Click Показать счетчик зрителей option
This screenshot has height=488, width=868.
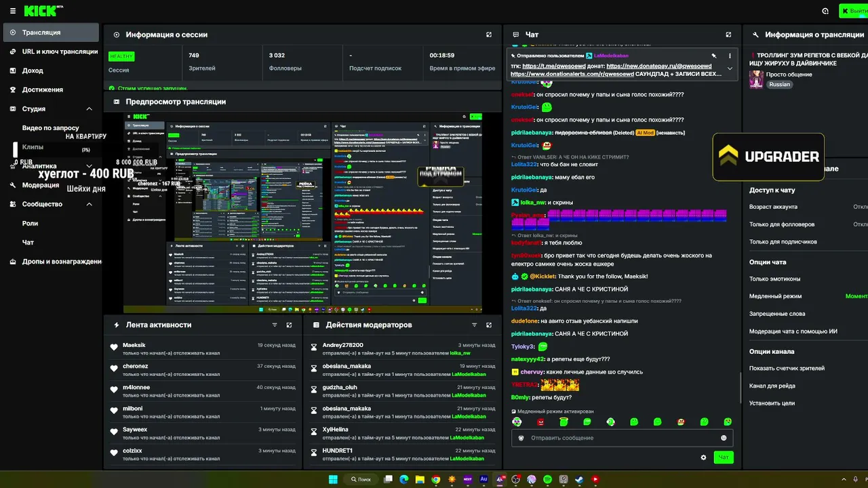[787, 368]
